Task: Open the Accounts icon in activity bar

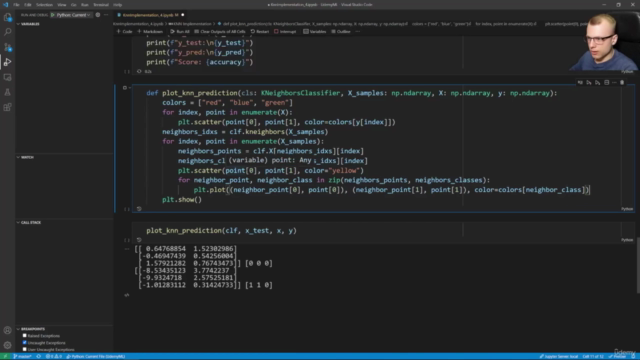Action: [x=7, y=330]
